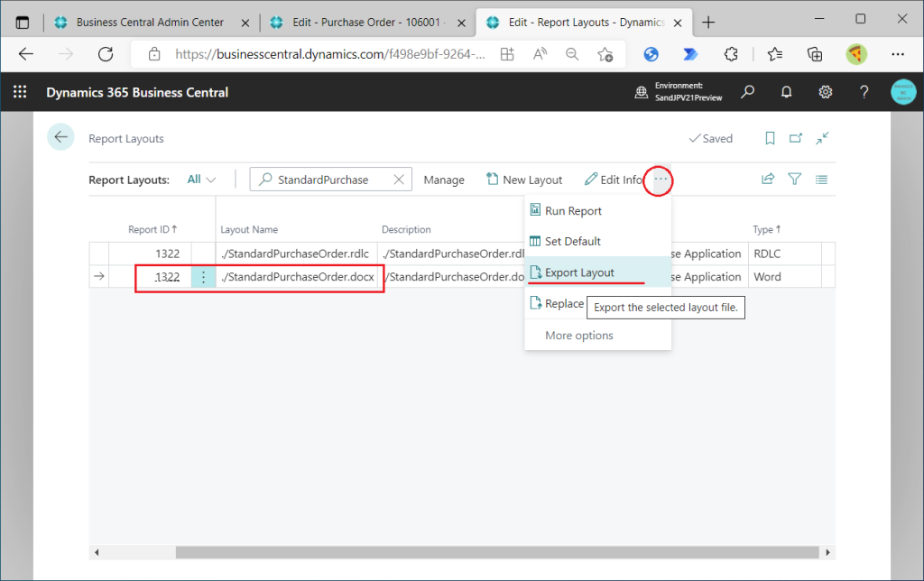Click the left scroll arrow of the horizontal scrollbar
Screen dimensions: 924x581
(x=97, y=552)
